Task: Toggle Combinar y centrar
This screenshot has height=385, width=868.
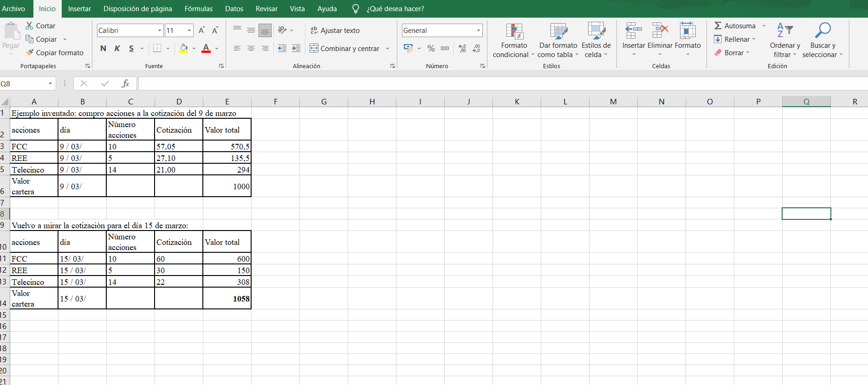Action: click(x=344, y=48)
